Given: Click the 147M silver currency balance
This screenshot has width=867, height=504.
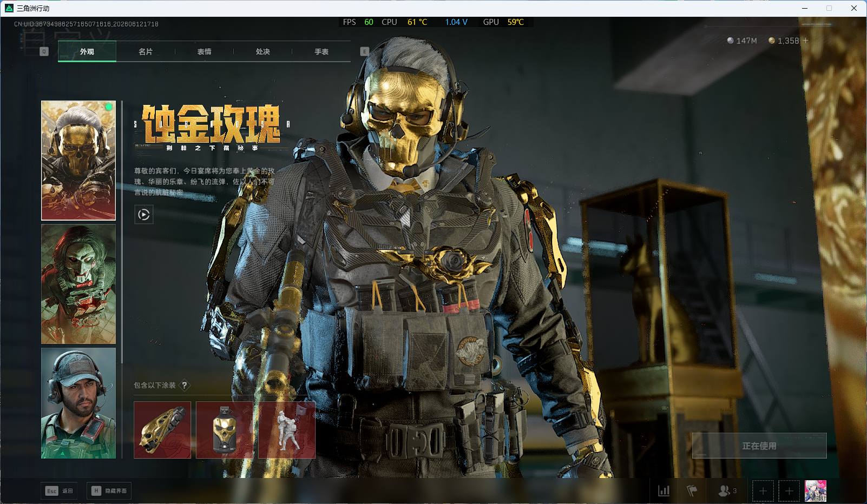Looking at the screenshot, I should tap(742, 41).
